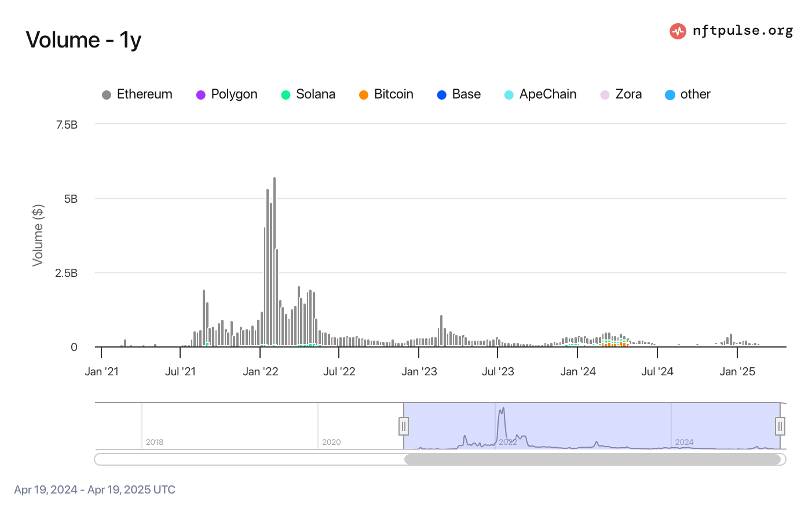Click the Jan '25 x-axis label
Viewport: 812px width, 519px height.
[737, 372]
